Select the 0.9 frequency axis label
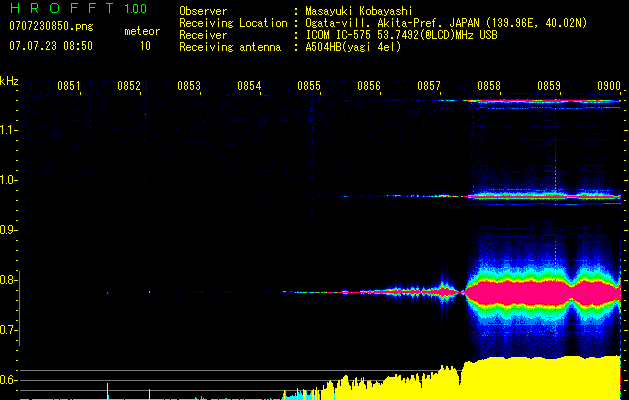This screenshot has height=400, width=629. (10, 230)
